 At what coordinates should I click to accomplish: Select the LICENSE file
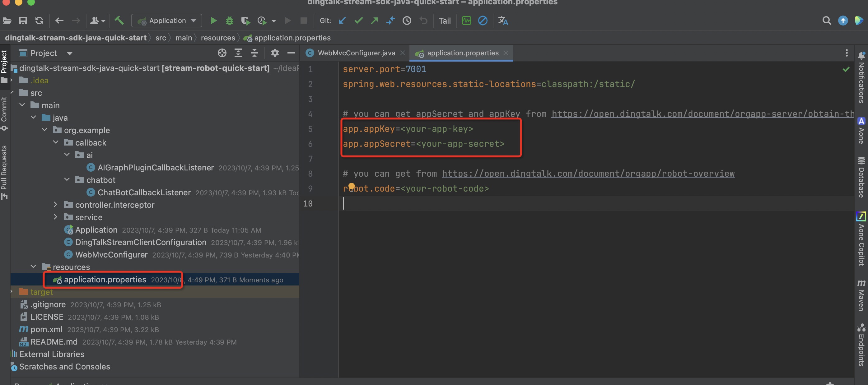click(x=46, y=317)
